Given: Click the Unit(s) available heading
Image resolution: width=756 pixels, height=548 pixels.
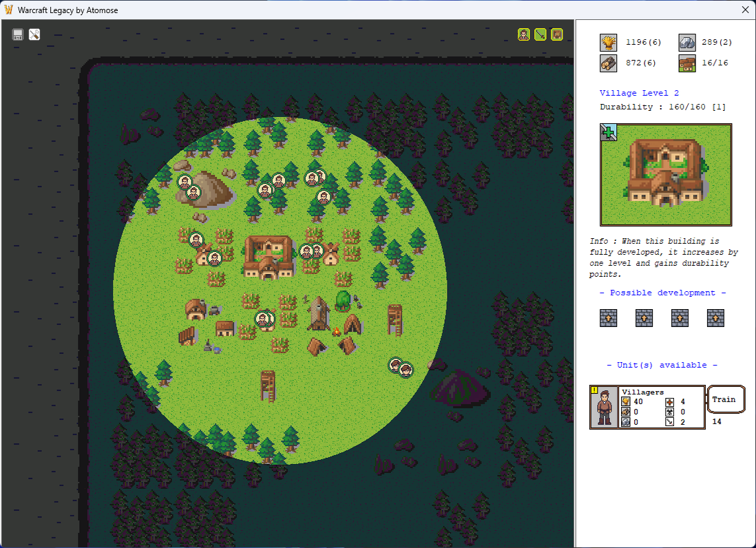Looking at the screenshot, I should click(662, 366).
